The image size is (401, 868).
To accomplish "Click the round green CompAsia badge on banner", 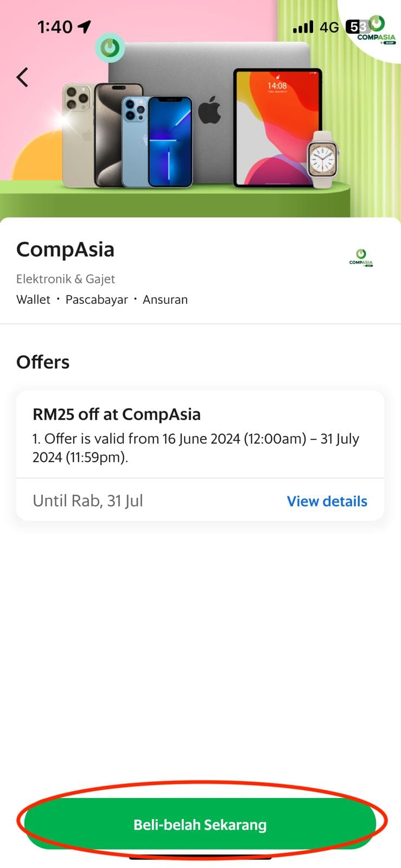I will (x=110, y=48).
